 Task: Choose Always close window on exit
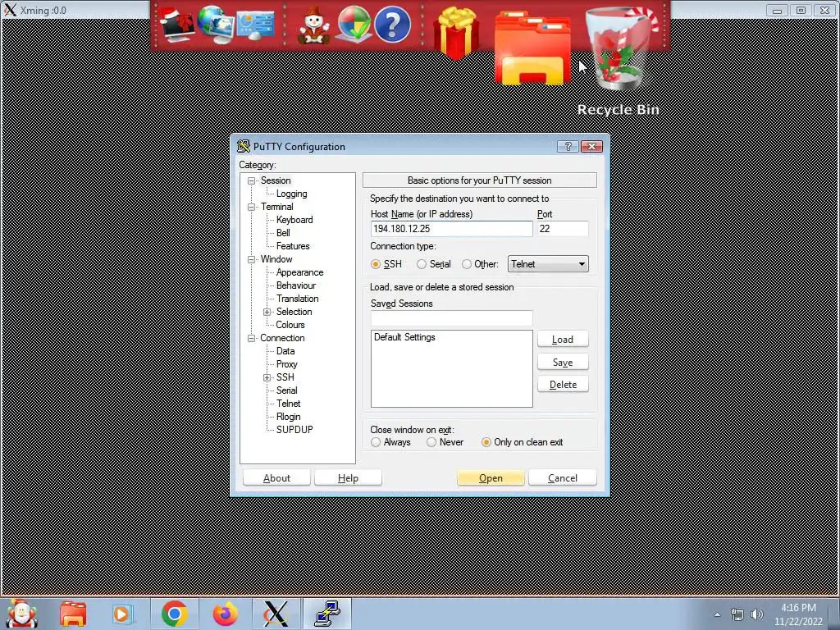point(376,442)
